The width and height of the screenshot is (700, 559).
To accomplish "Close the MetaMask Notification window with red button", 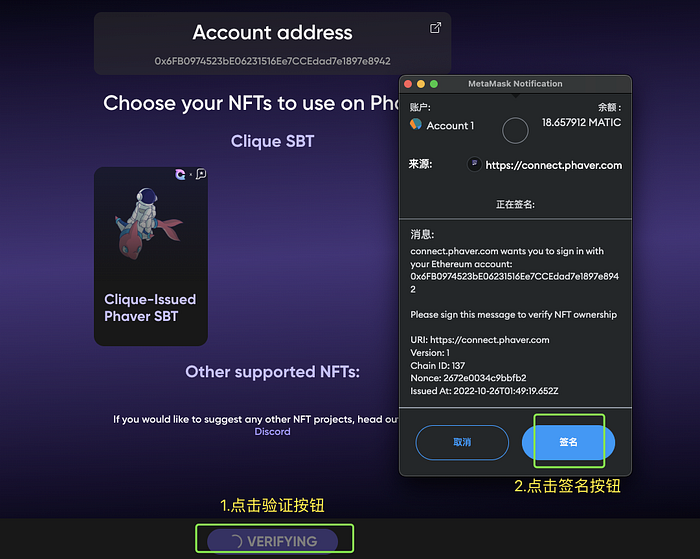I will coord(408,84).
